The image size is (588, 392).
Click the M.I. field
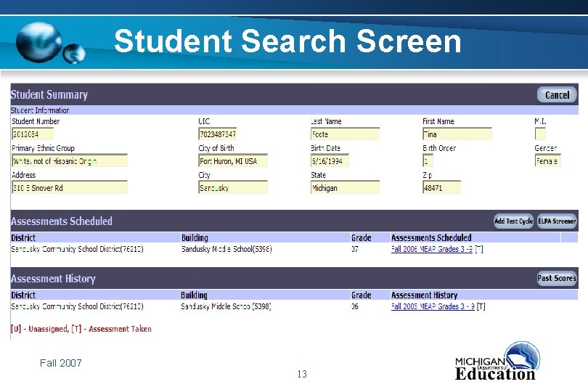pyautogui.click(x=540, y=134)
